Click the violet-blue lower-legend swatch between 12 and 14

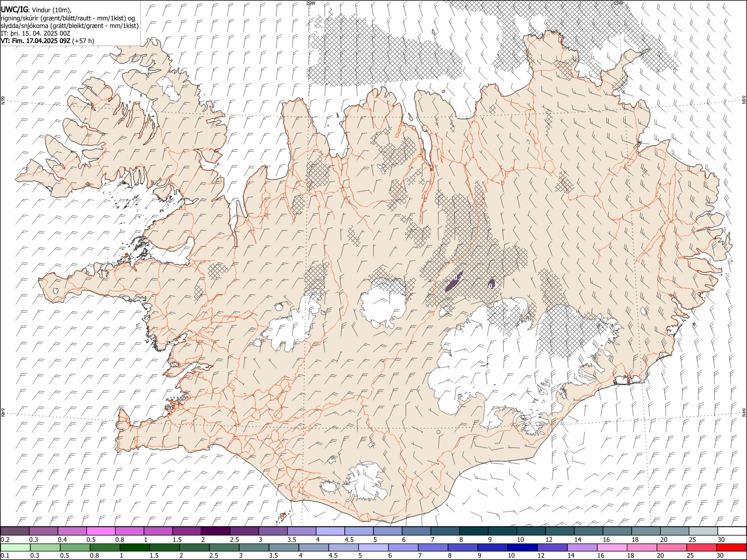[x=551, y=548]
